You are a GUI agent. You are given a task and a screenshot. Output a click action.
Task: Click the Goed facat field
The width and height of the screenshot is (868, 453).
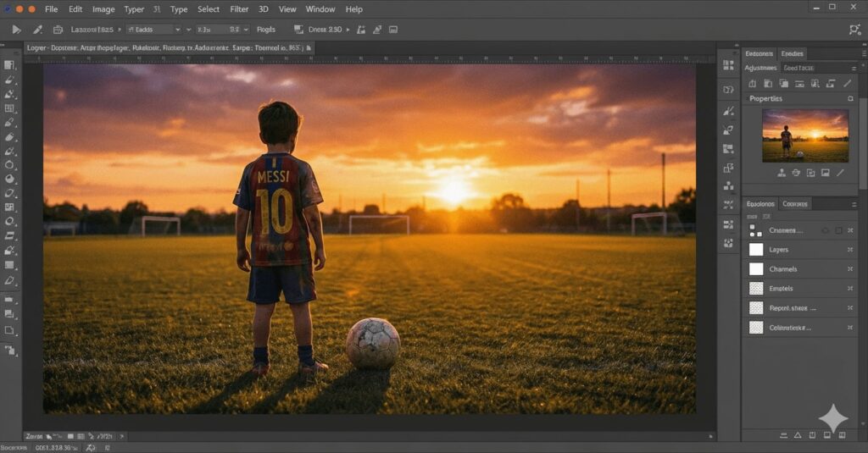pyautogui.click(x=814, y=68)
